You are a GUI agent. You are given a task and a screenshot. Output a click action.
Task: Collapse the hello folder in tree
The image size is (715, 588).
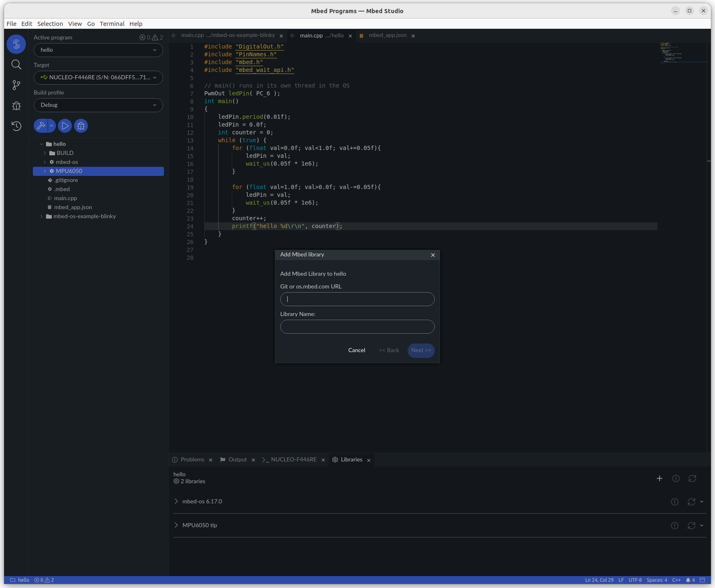tap(42, 144)
